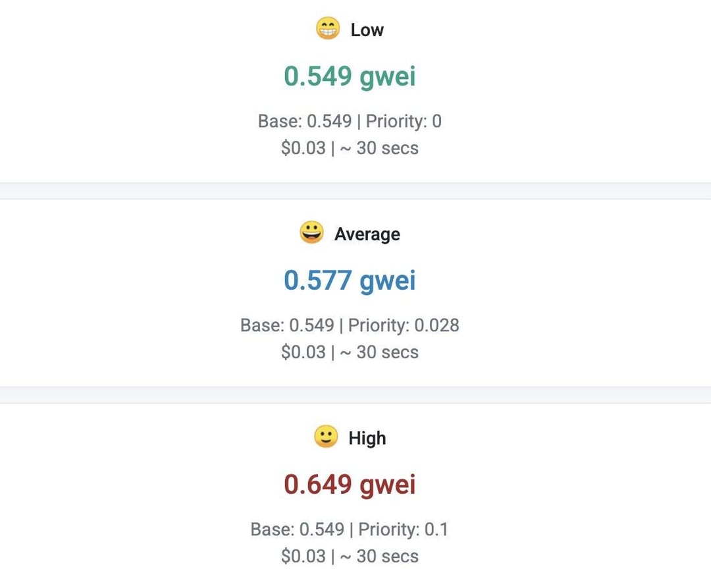This screenshot has height=588, width=711.
Task: Select the Average gas tier label
Action: coord(367,234)
